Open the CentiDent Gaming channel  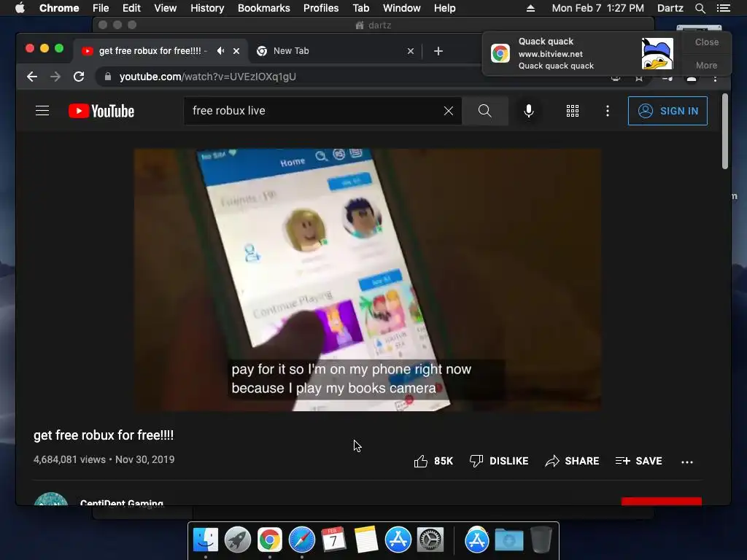point(122,503)
